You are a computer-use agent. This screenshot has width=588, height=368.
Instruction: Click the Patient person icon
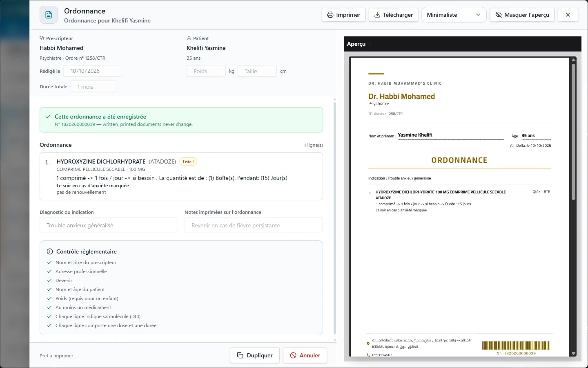[x=189, y=38]
